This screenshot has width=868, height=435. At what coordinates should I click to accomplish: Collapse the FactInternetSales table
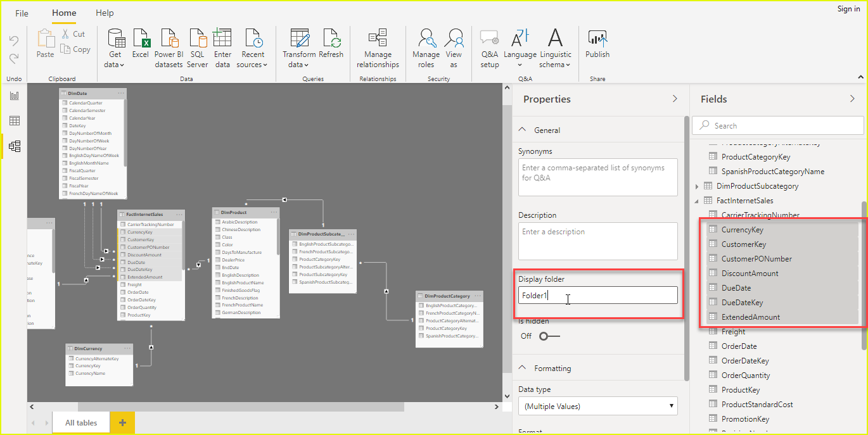tap(698, 201)
